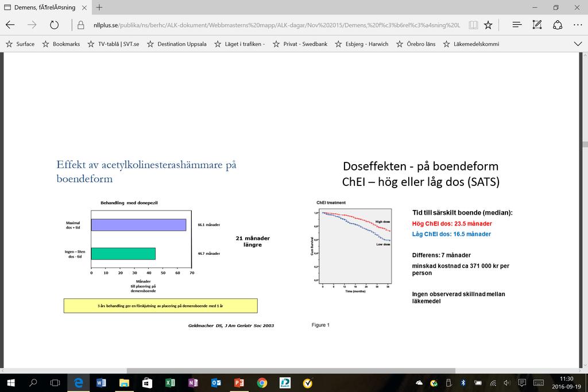
Task: Open Windows Store from the taskbar
Action: 147,383
